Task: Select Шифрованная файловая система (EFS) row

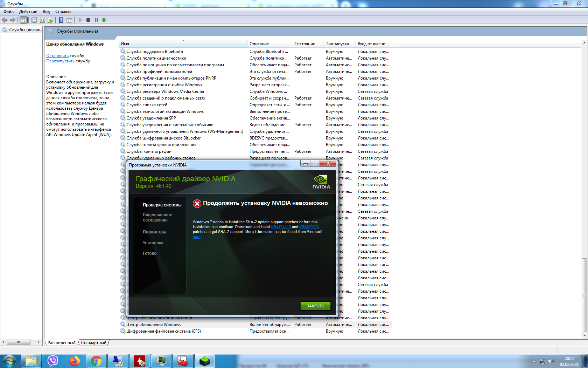Action: [255, 331]
